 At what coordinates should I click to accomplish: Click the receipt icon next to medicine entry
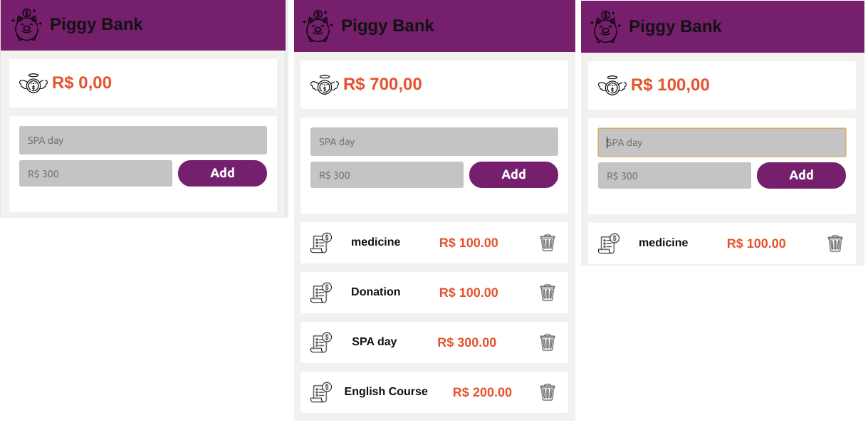[x=321, y=243]
